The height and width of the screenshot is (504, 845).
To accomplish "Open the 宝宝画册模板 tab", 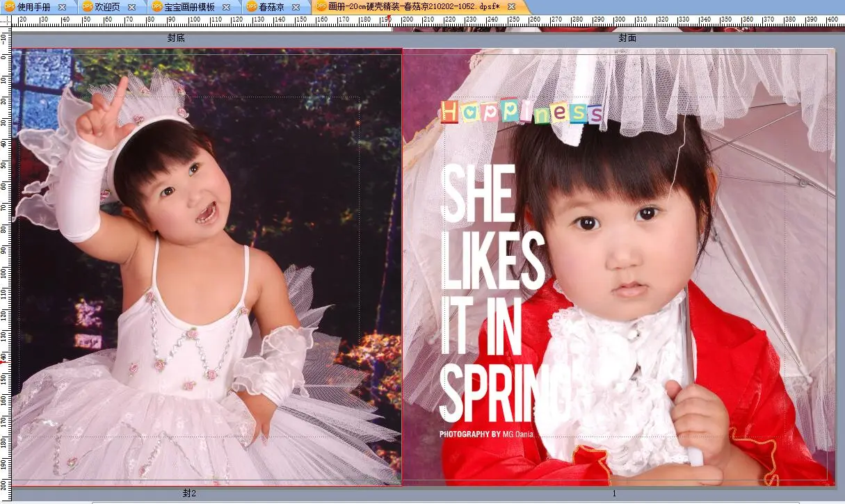I will point(189,6).
